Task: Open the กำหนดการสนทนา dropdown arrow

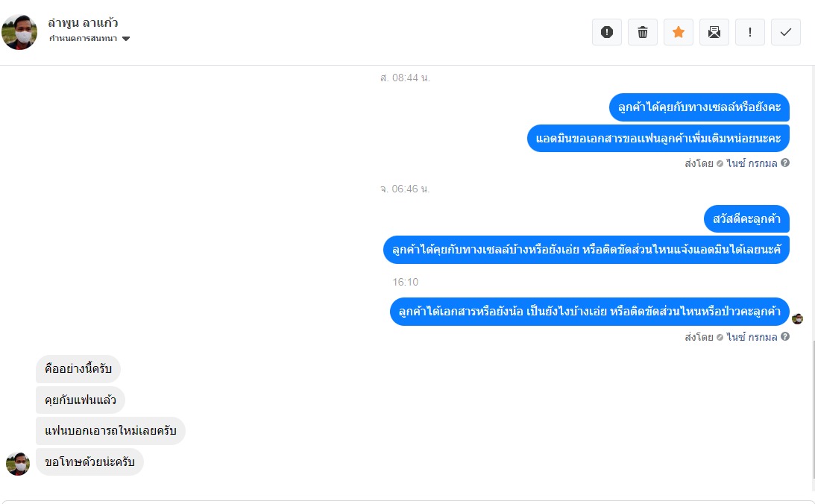Action: click(x=126, y=39)
